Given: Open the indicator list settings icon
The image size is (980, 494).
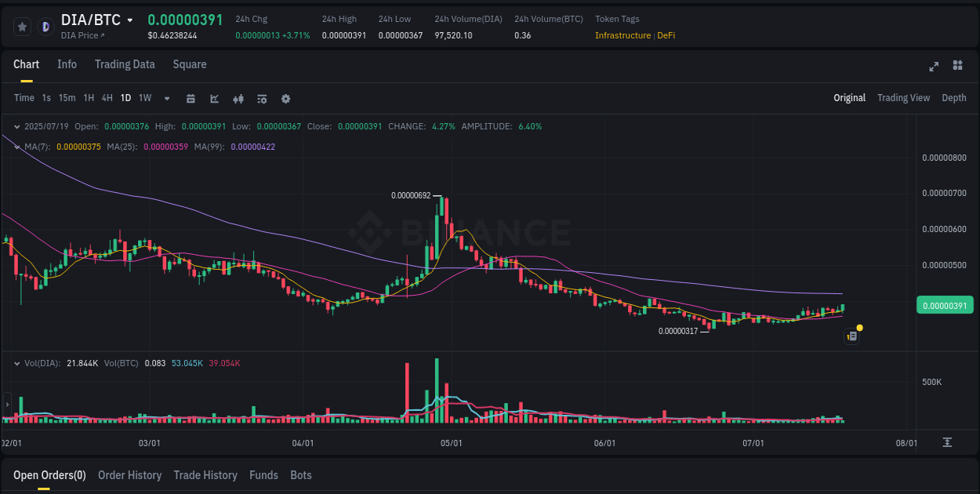Looking at the screenshot, I should [262, 99].
